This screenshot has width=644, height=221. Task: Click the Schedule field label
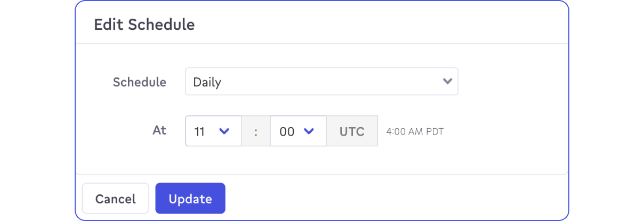139,82
